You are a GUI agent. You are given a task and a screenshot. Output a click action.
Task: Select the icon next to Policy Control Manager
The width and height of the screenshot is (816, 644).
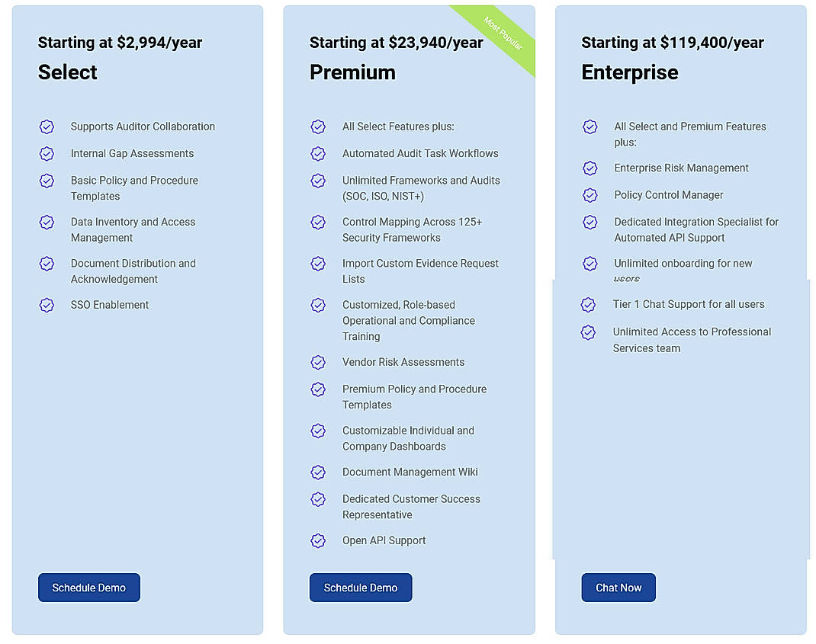pyautogui.click(x=590, y=195)
